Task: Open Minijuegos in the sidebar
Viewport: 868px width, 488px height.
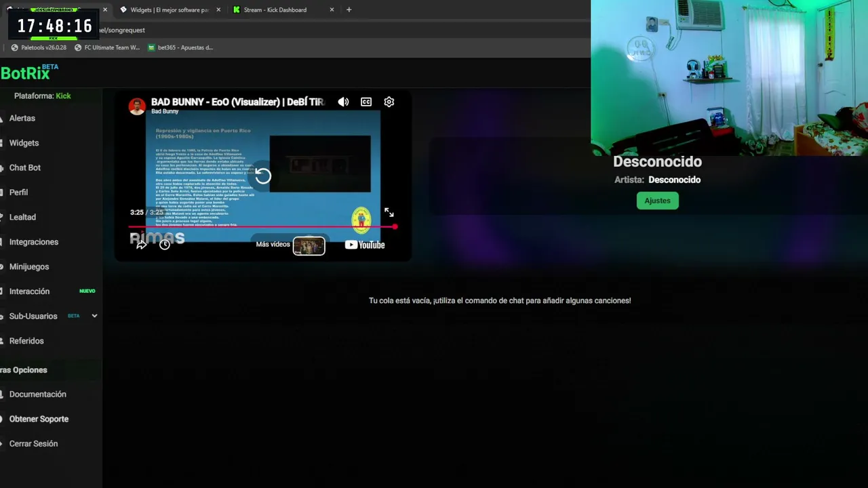Action: point(29,266)
